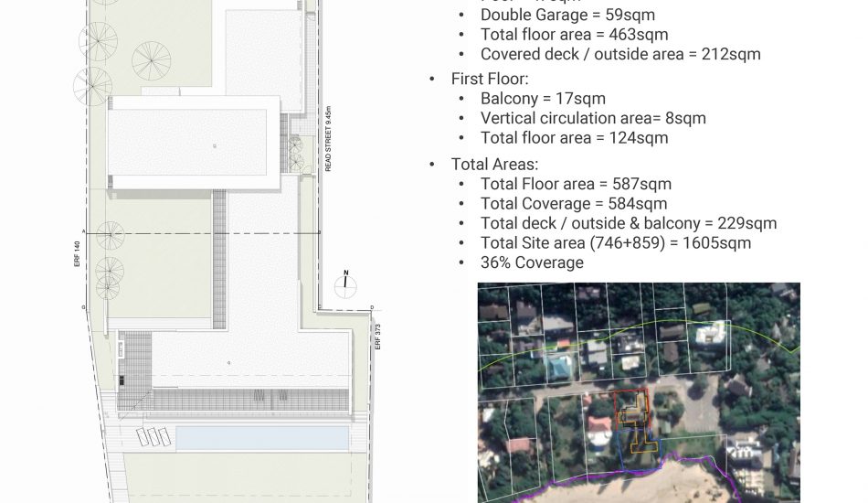Viewport: 868px width, 503px height.
Task: Click the 'ERF 373' boundary label
Action: pyautogui.click(x=378, y=337)
